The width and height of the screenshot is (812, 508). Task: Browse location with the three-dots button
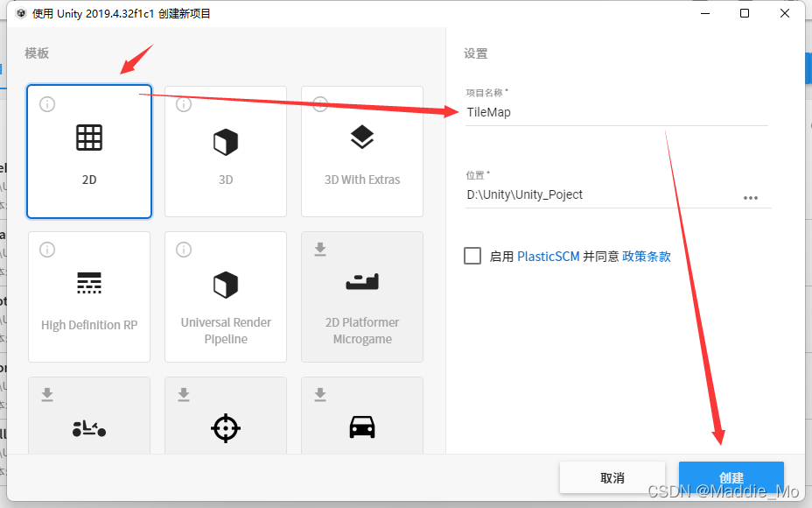pos(751,198)
